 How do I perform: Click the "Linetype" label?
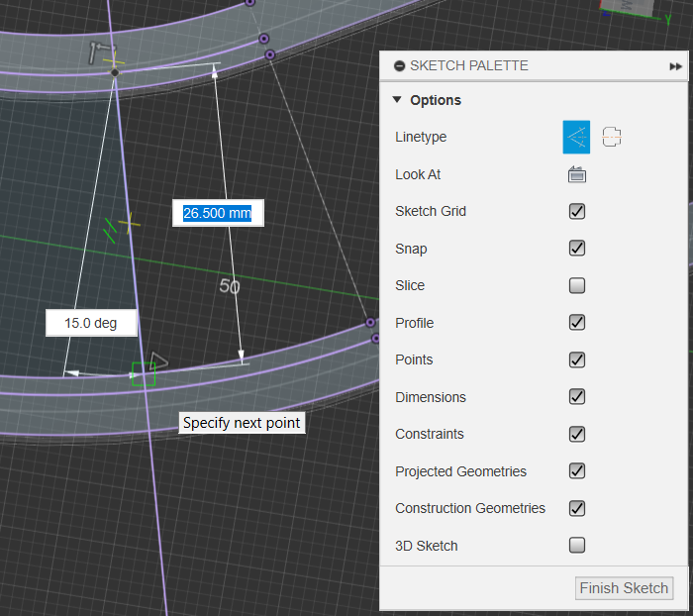point(421,137)
